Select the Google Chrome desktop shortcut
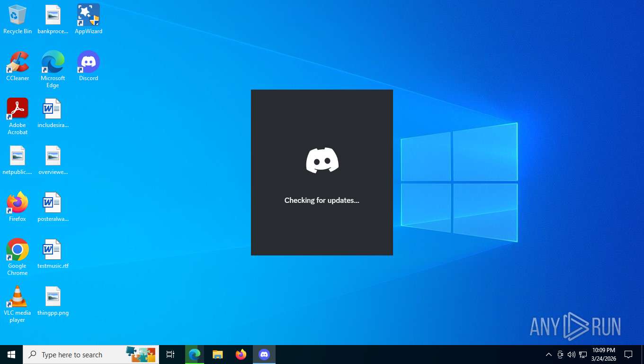 click(x=18, y=257)
